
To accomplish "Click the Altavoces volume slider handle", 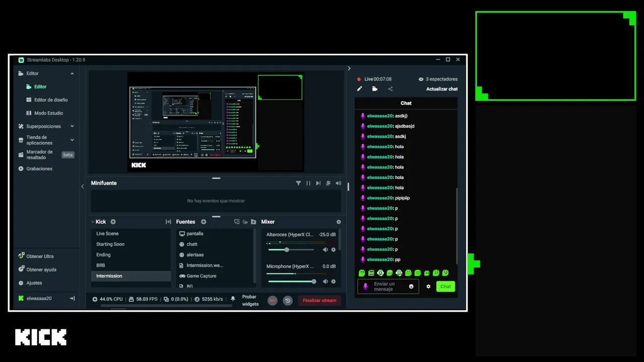I will (x=287, y=250).
